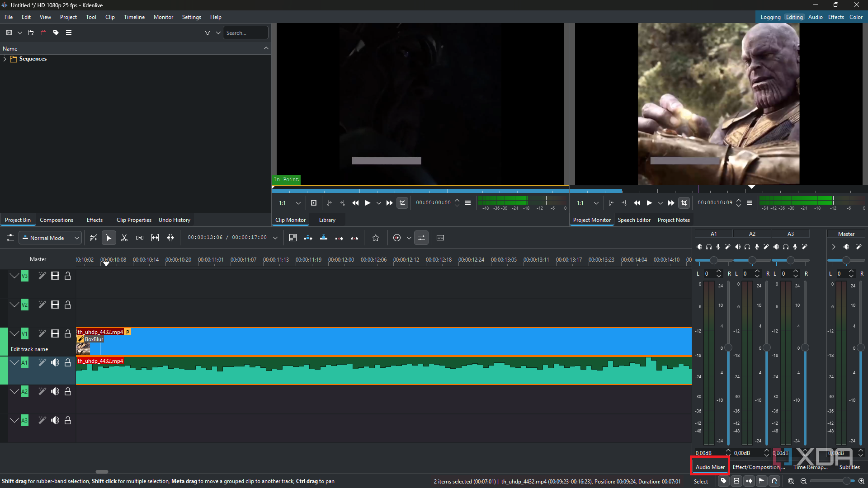This screenshot has width=868, height=488.
Task: Toggle the audio mixer button in toolbar
Action: coord(421,238)
